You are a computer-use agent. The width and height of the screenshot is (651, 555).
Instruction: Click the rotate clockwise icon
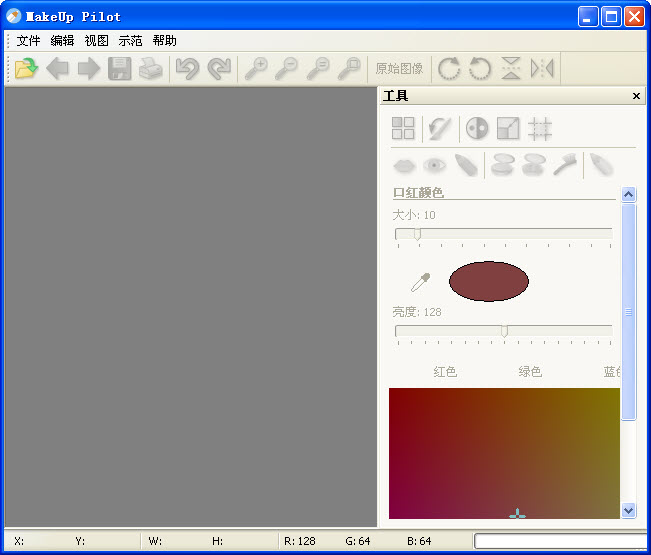(449, 69)
